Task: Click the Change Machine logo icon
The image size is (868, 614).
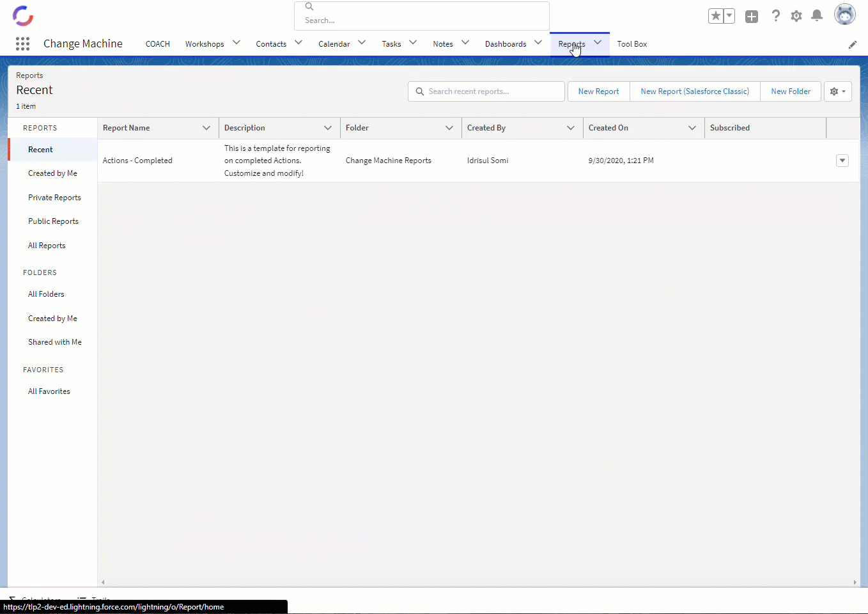Action: click(x=23, y=15)
